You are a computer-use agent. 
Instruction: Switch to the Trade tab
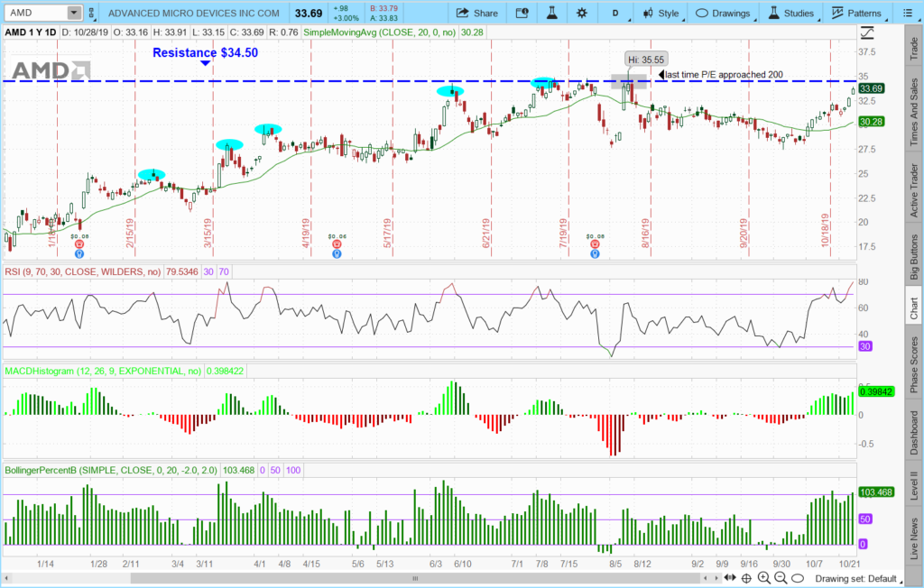click(912, 43)
